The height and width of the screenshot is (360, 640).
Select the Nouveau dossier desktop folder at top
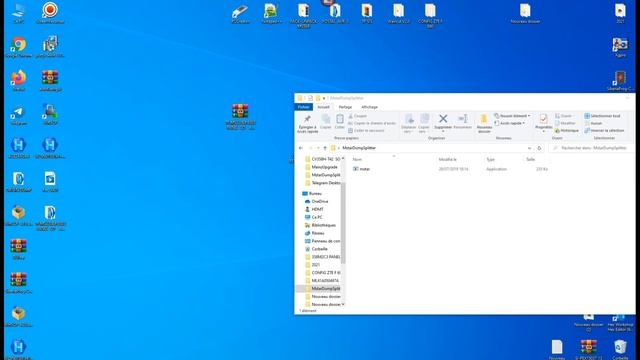click(525, 13)
